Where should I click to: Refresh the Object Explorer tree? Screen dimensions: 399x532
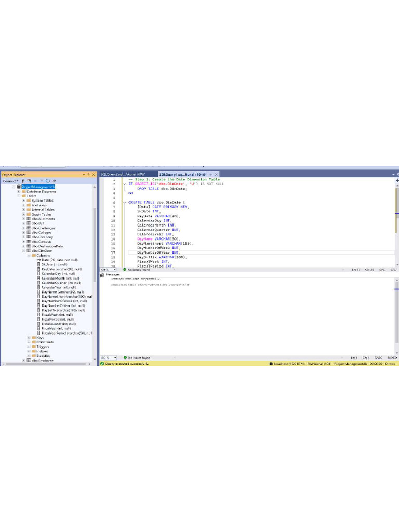click(48, 181)
